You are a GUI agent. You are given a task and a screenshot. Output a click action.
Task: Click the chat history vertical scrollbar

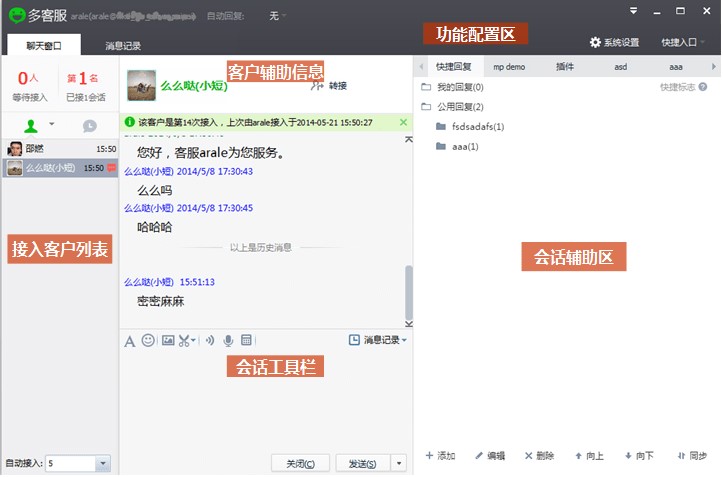tap(407, 288)
